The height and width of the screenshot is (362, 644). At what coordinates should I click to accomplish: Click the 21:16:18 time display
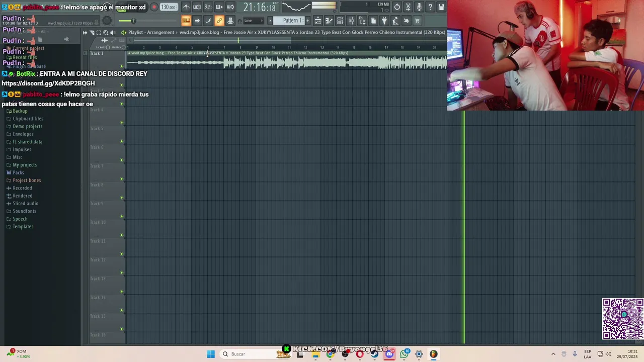point(260,7)
